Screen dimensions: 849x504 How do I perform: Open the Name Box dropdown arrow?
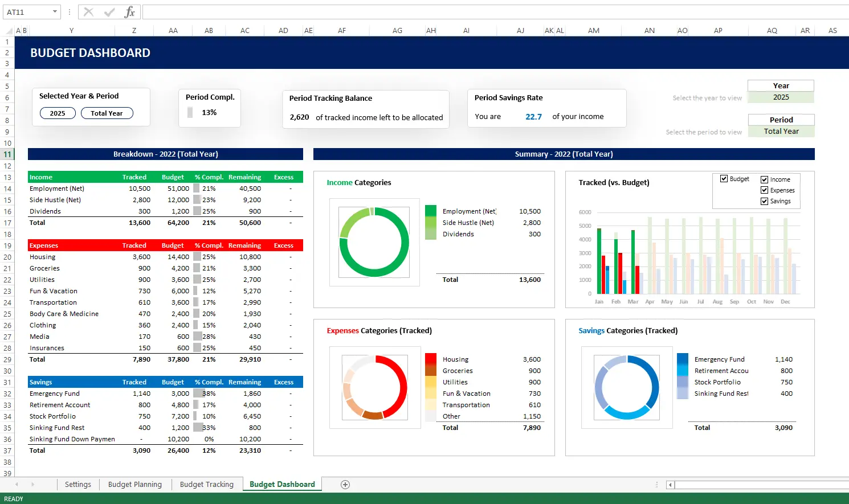coord(55,12)
